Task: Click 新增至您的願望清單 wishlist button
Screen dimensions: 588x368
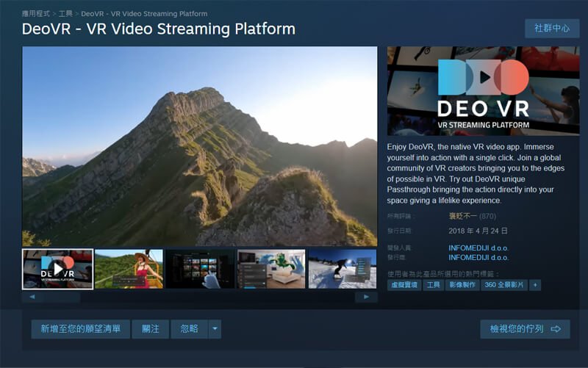Action: point(81,329)
